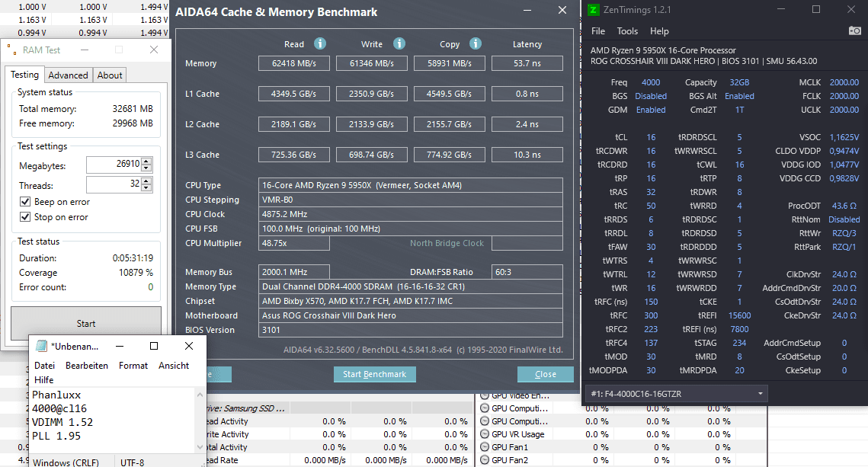Click the VSOC value 1,1625V

(844, 136)
